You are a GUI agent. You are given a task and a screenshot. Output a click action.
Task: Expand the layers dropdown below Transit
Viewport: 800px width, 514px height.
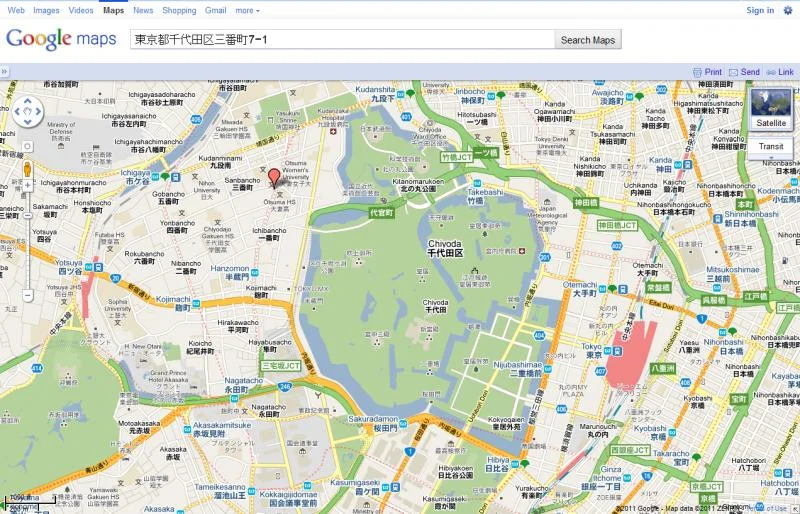[x=771, y=159]
